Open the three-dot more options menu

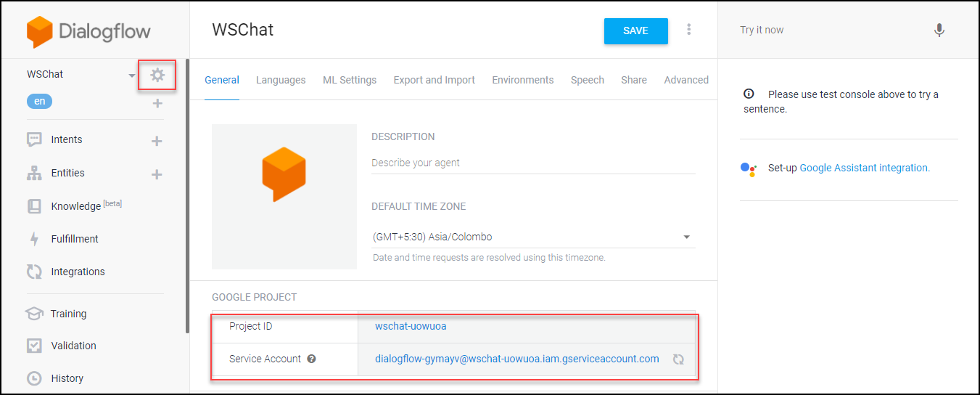(688, 30)
